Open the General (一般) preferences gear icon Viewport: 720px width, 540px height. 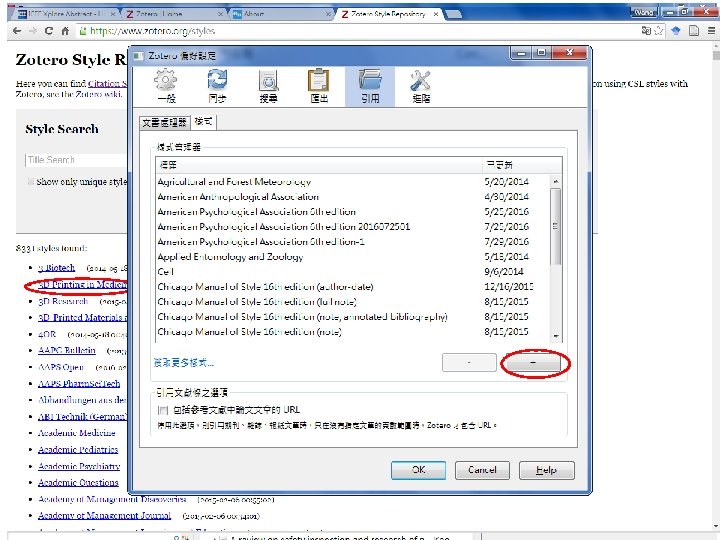click(166, 86)
